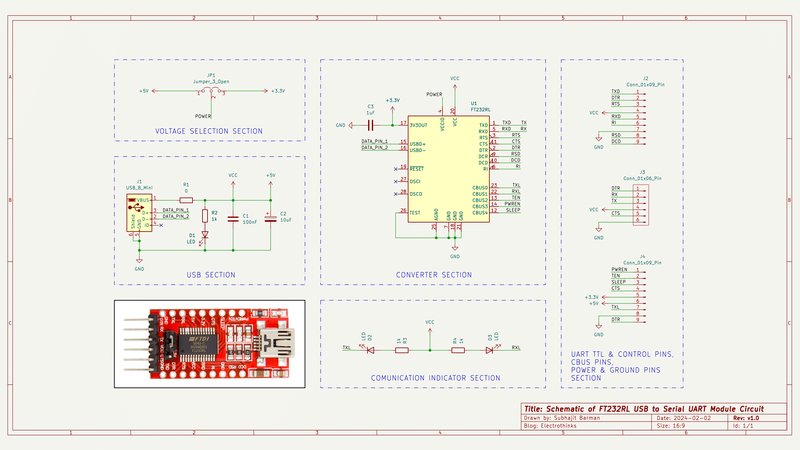Viewport: 800px width, 450px height.
Task: Click the GND symbol below connector J4
Action: (x=598, y=329)
